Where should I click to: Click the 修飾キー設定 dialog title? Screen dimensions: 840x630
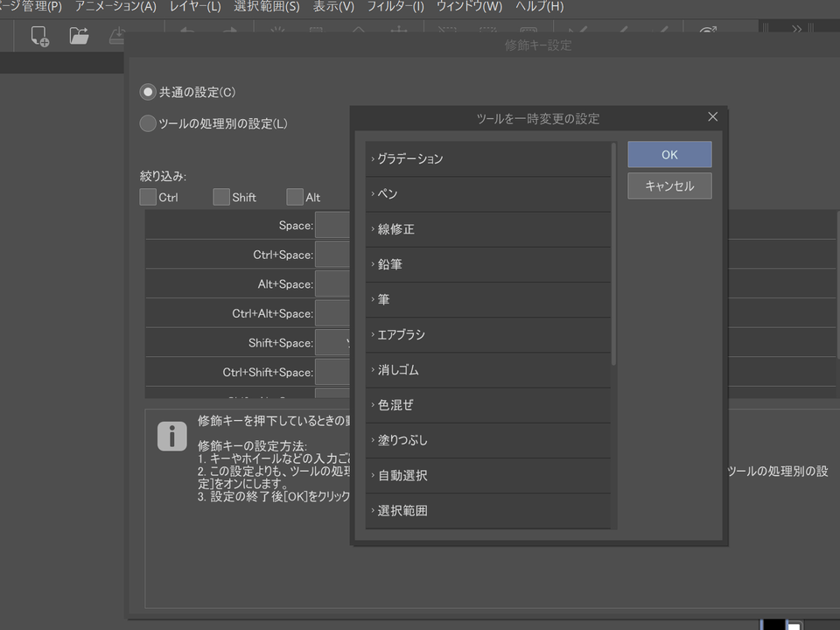538,45
